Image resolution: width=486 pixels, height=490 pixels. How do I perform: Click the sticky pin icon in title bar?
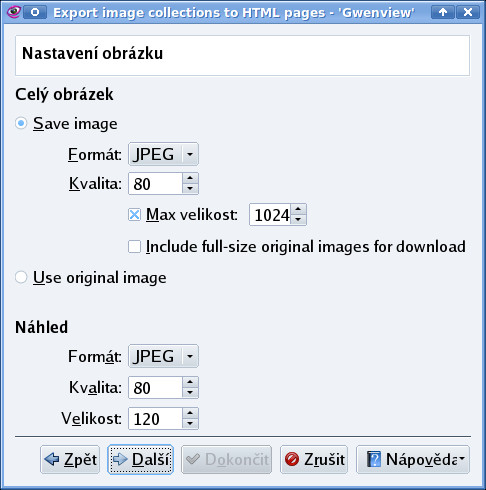[35, 12]
